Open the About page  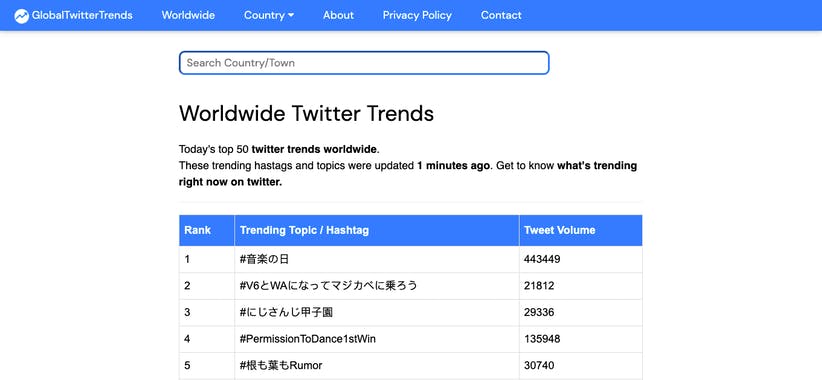pyautogui.click(x=338, y=15)
